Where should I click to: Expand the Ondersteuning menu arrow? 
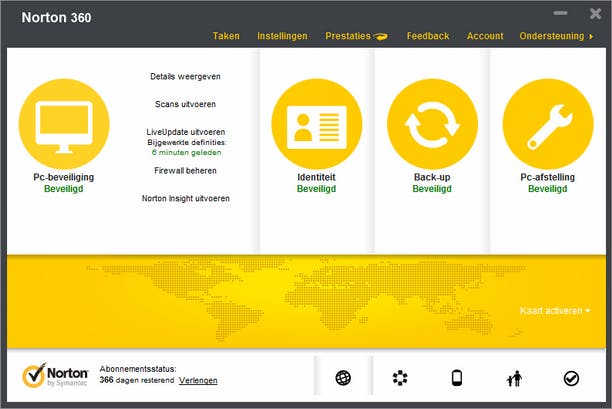tap(591, 36)
